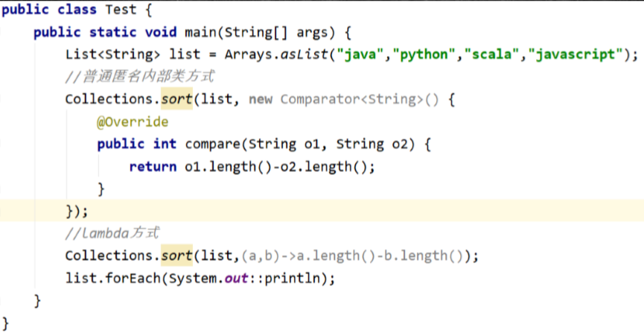The height and width of the screenshot is (333, 644).
Task: Click the "println" method reference
Action: point(292,279)
